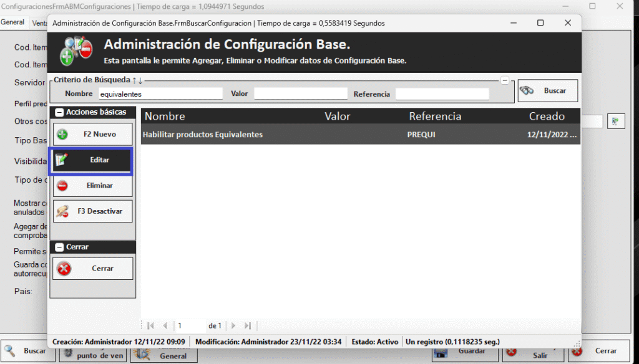This screenshot has height=364, width=639.
Task: Collapse the Criterio de Búsqueda panel
Action: [x=505, y=80]
